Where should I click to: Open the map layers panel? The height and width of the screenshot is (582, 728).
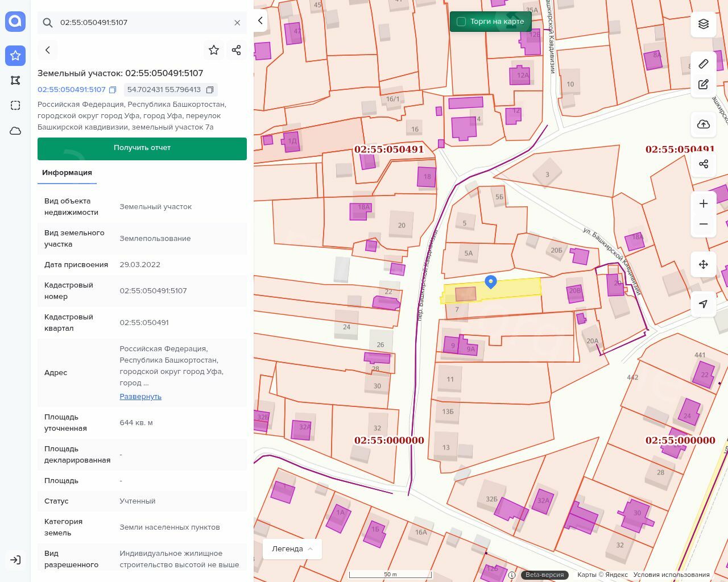pyautogui.click(x=704, y=24)
